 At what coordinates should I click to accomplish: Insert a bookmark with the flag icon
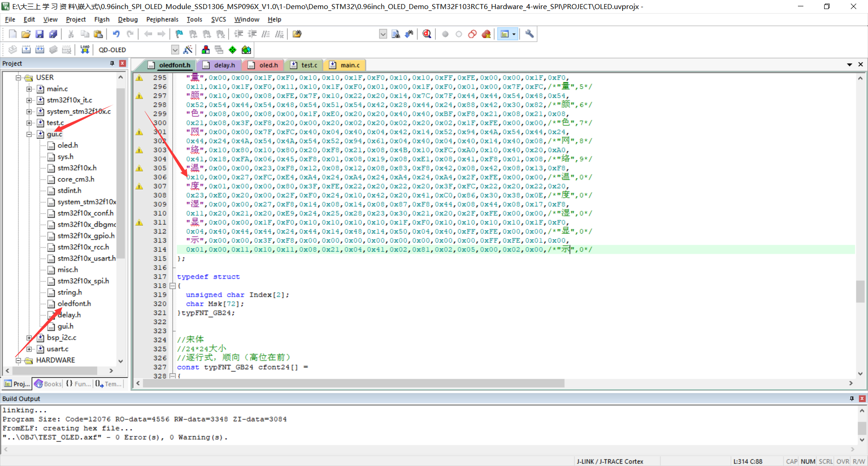(179, 34)
